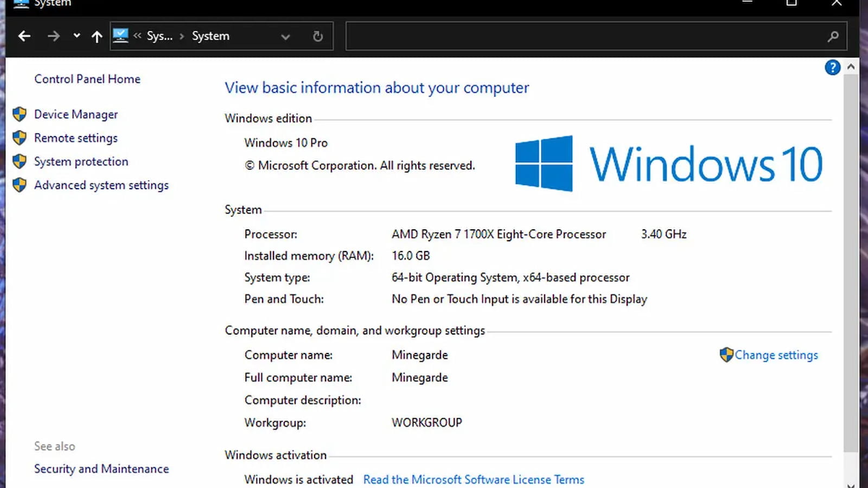
Task: Click the '3.40 GHz' processor speed
Action: tap(663, 234)
